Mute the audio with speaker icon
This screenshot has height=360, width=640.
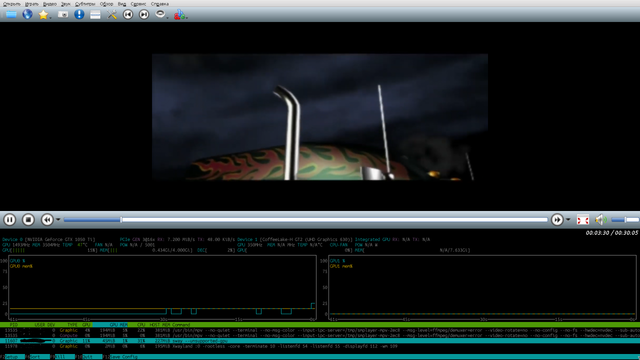click(x=600, y=220)
